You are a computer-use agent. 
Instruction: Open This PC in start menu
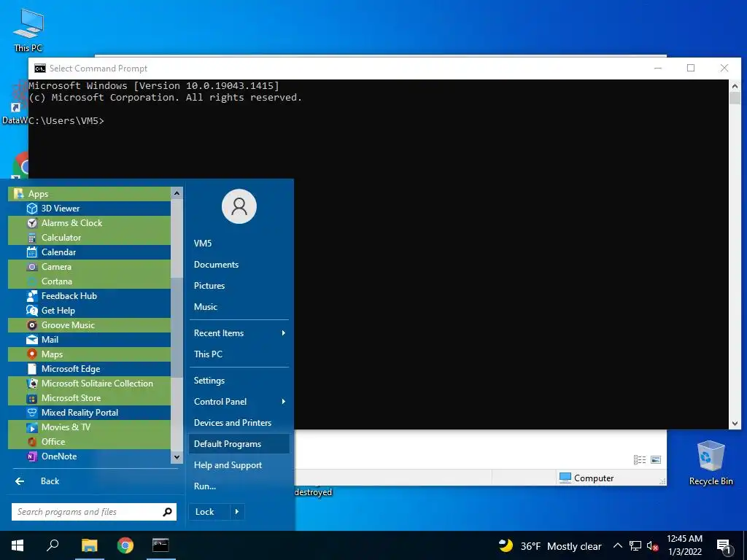click(x=239, y=354)
